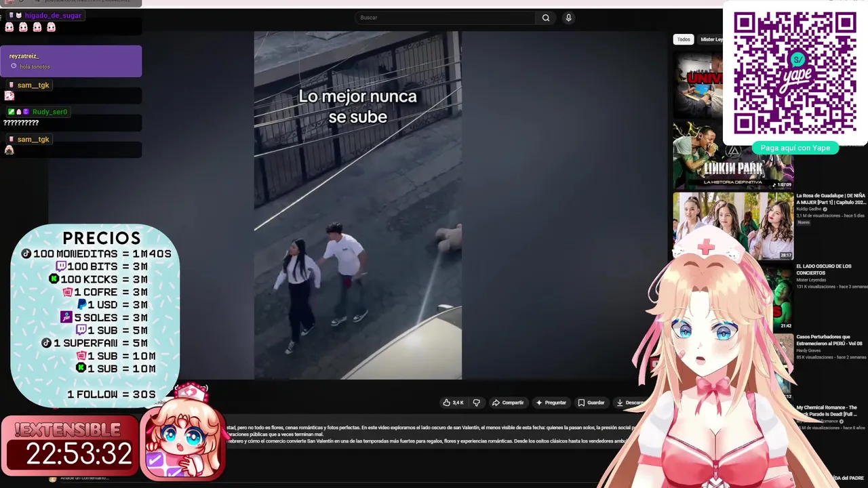This screenshot has height=488, width=868.
Task: Click chat username Rudy_ser0
Action: [x=50, y=112]
